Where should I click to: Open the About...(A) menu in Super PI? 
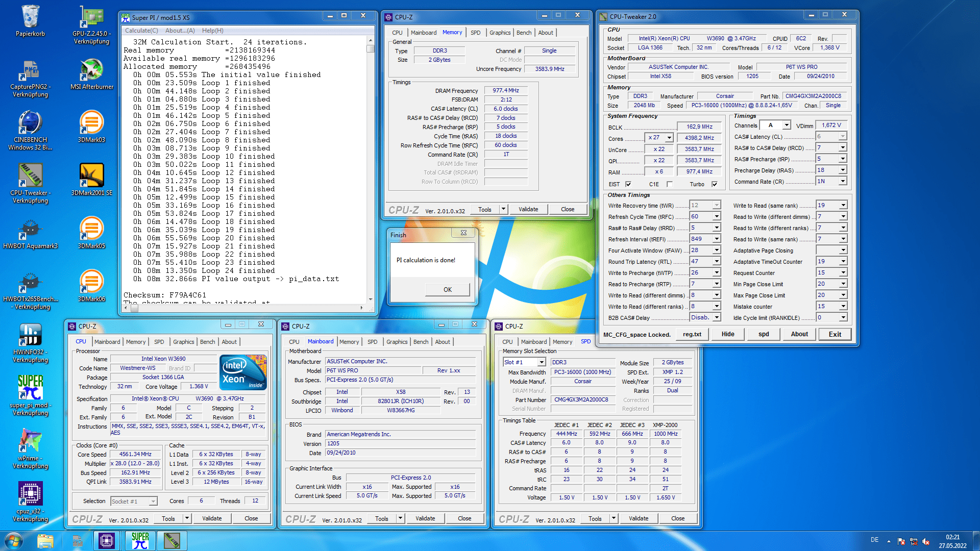(180, 31)
